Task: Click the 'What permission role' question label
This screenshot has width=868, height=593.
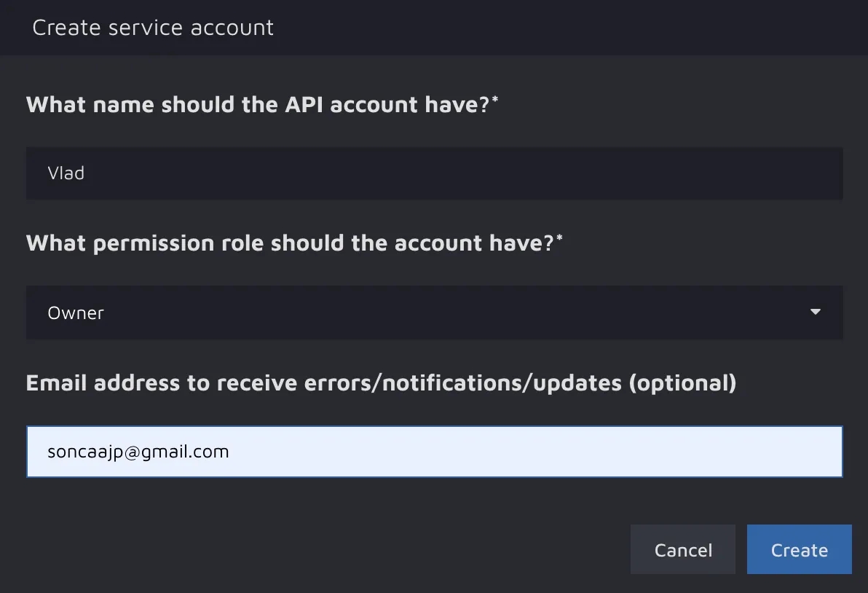Action: pos(290,243)
